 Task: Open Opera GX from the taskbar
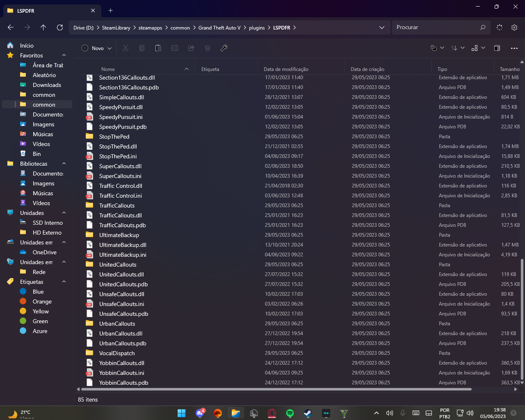(272, 413)
